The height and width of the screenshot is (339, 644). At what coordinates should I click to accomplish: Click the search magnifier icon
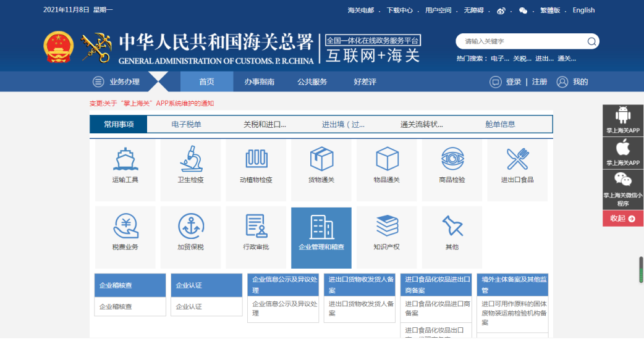(591, 41)
